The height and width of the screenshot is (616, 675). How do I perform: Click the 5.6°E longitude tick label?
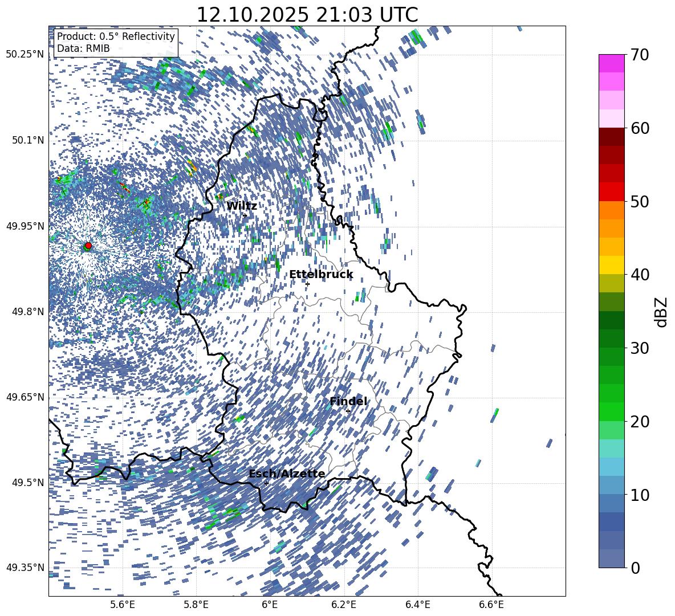tap(123, 605)
